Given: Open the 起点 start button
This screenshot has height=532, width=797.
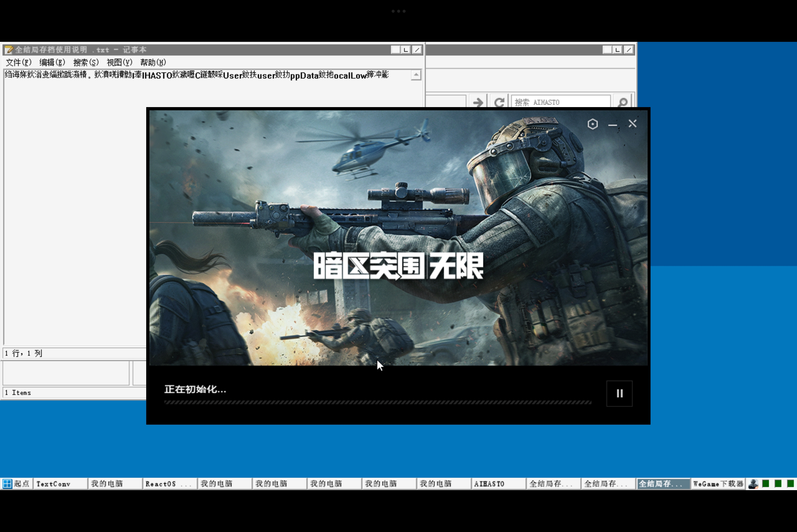Looking at the screenshot, I should coord(16,484).
